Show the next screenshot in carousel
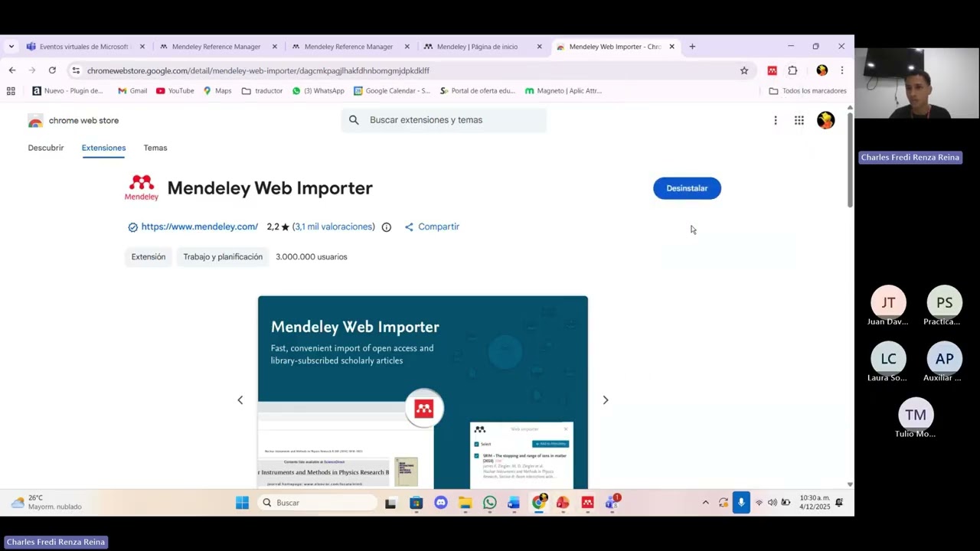This screenshot has width=980, height=551. pos(606,400)
